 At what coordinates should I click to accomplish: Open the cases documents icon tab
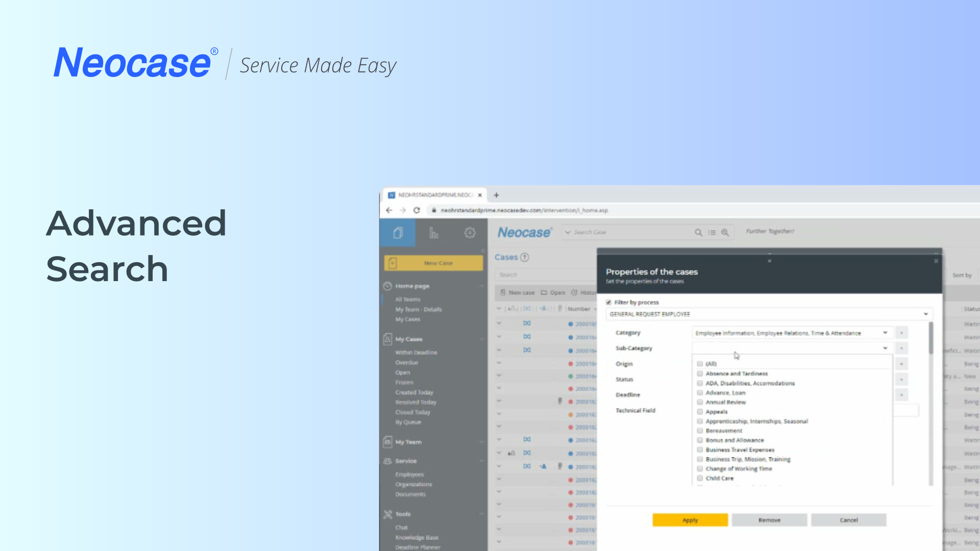point(398,233)
